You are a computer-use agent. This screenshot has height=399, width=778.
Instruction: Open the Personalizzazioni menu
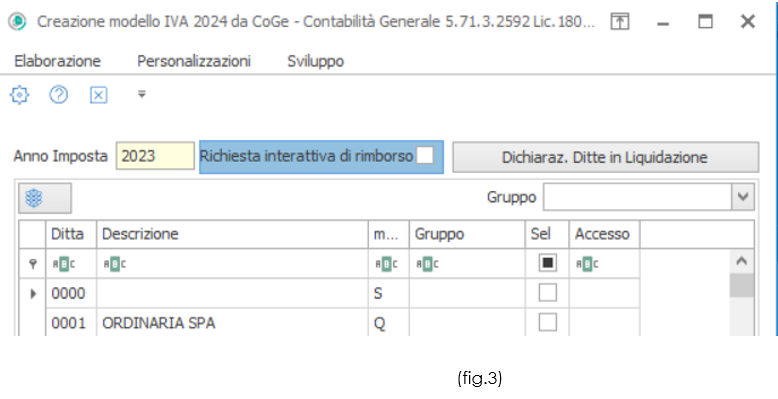click(x=194, y=61)
